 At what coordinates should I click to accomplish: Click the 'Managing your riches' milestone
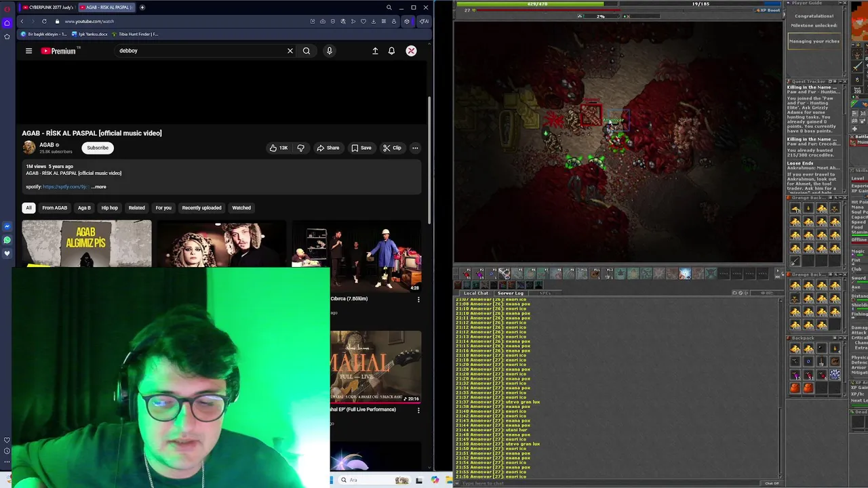coord(814,41)
